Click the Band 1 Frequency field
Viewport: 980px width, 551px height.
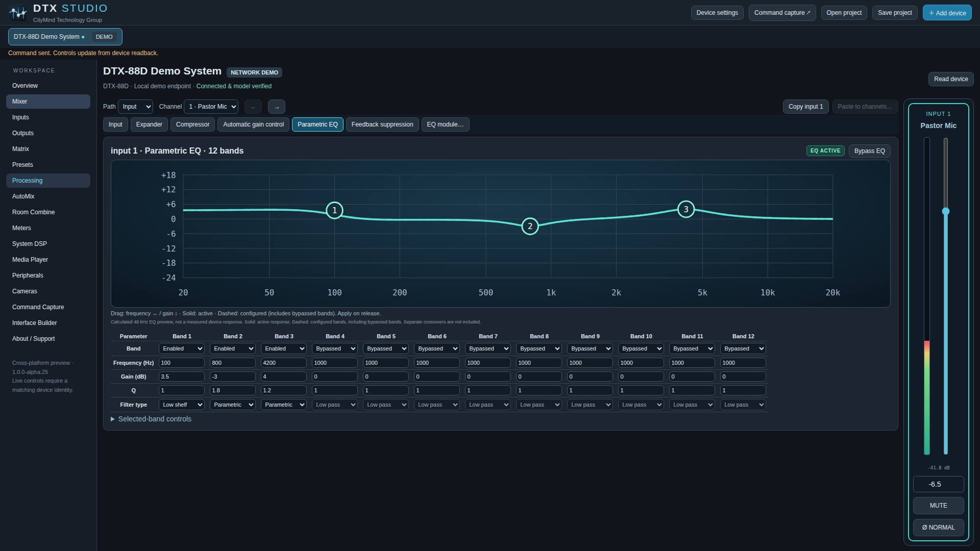point(182,363)
